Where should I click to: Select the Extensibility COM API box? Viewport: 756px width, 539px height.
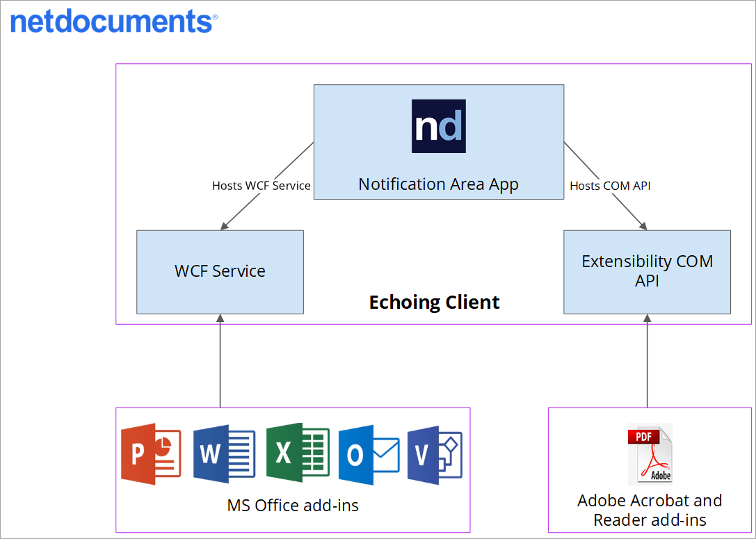[x=647, y=271]
